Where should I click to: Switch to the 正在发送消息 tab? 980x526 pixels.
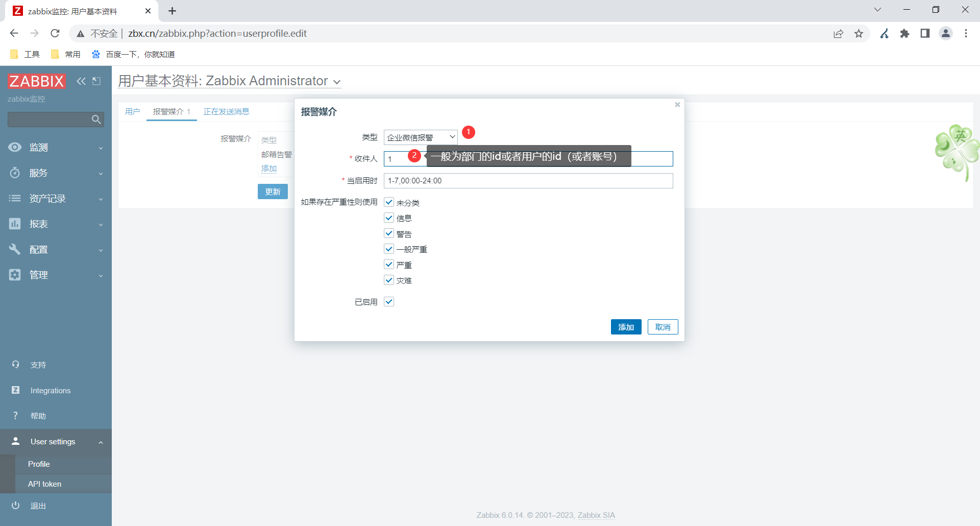(x=226, y=111)
